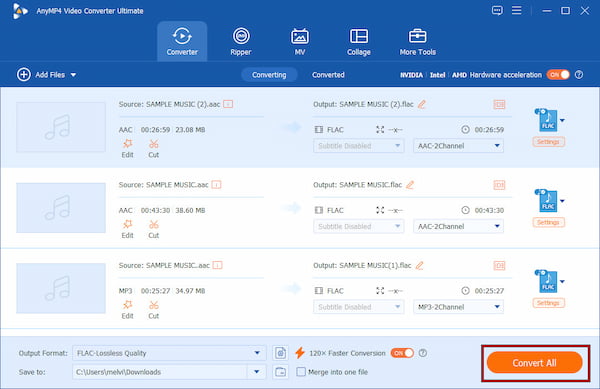Open AAC-2Channel dropdown for SAMPLE MUSIC (2).flac

pos(458,146)
